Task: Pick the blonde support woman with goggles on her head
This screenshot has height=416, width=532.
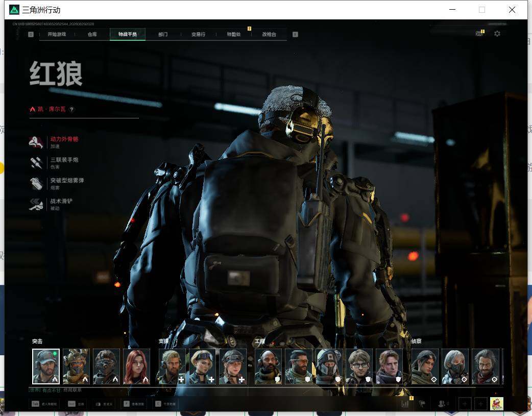Action: coord(202,366)
